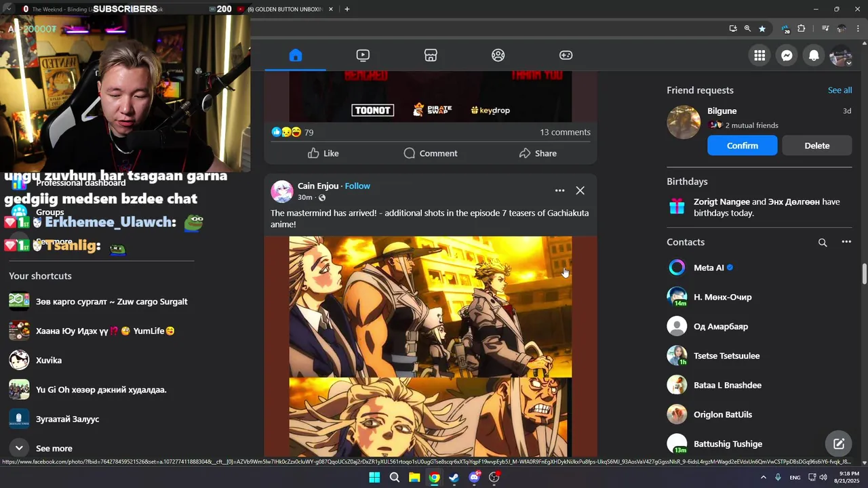
Task: Open the extension with 20 badge
Action: (x=785, y=28)
